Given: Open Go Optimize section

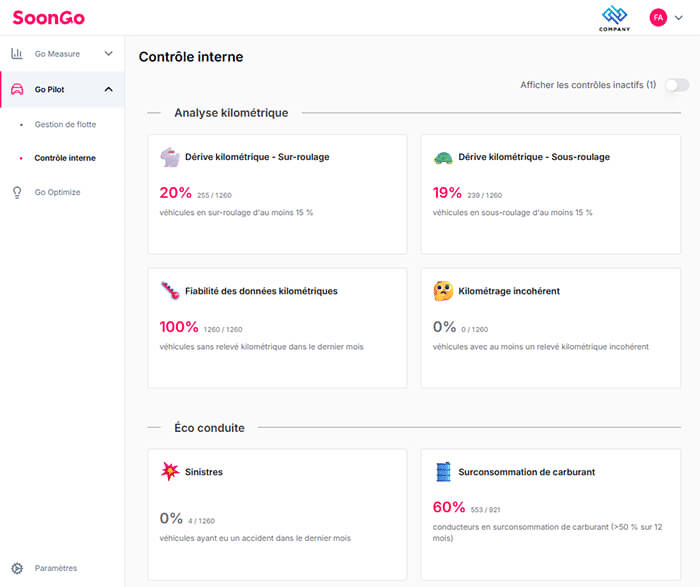Looking at the screenshot, I should 57,192.
